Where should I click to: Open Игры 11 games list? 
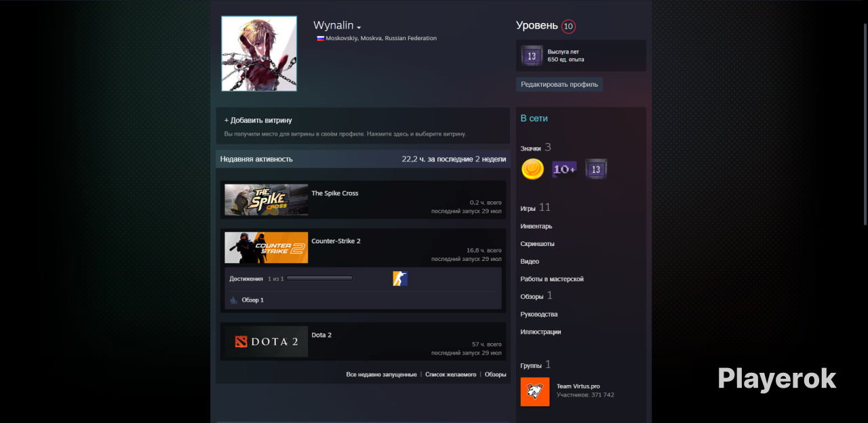[x=535, y=207]
